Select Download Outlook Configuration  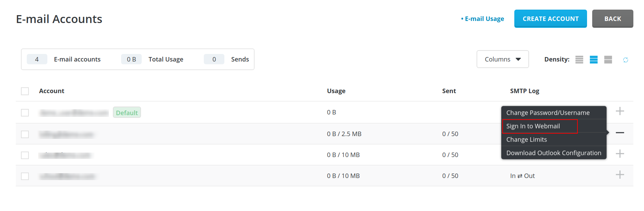pos(554,153)
